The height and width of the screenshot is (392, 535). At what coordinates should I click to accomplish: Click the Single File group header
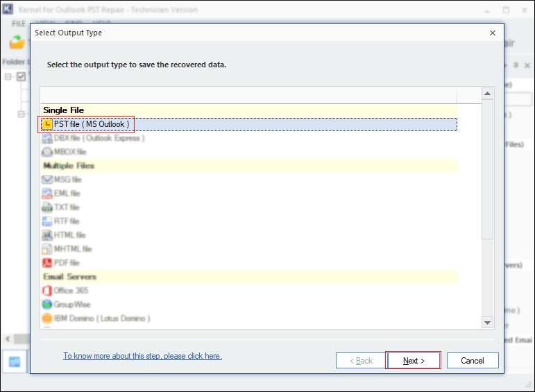pos(248,110)
